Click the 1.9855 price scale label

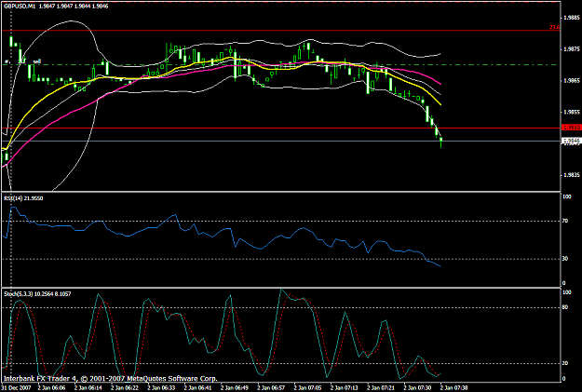click(572, 112)
